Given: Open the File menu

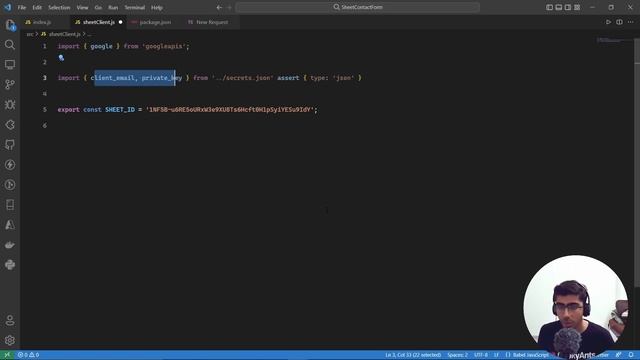Looking at the screenshot, I should pos(22,7).
